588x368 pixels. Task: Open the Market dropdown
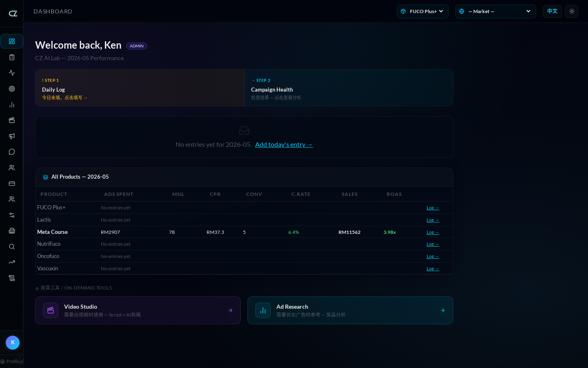click(x=496, y=11)
